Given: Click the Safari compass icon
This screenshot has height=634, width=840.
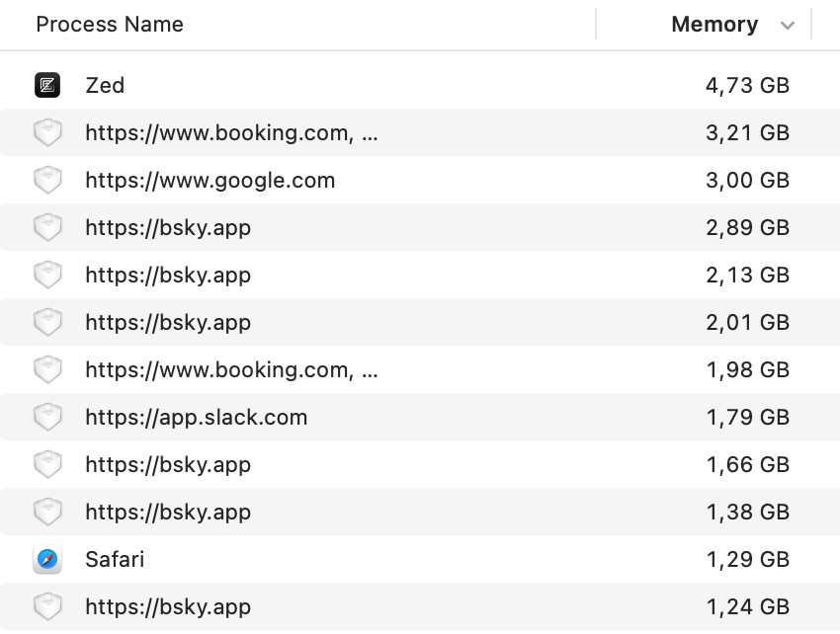Looking at the screenshot, I should click(47, 560).
